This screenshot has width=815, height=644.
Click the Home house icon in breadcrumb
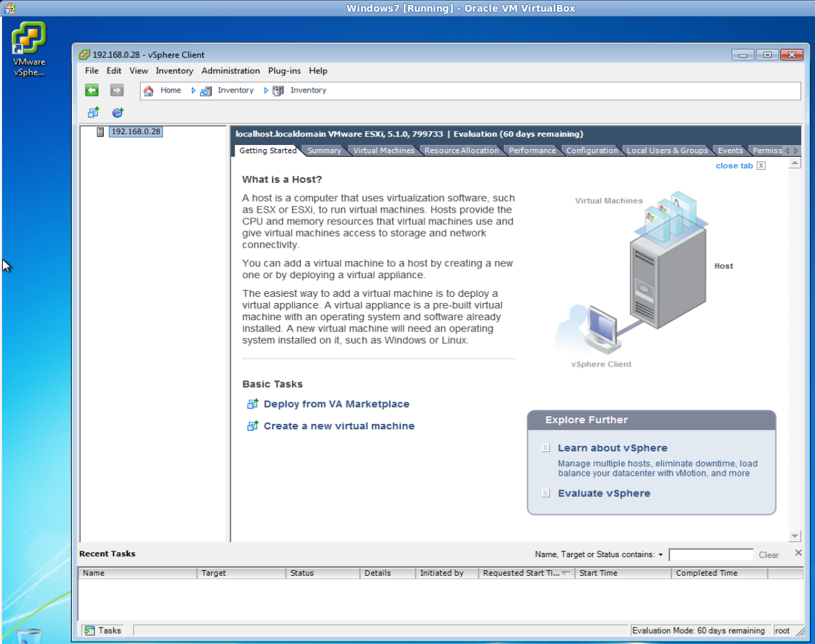[148, 91]
